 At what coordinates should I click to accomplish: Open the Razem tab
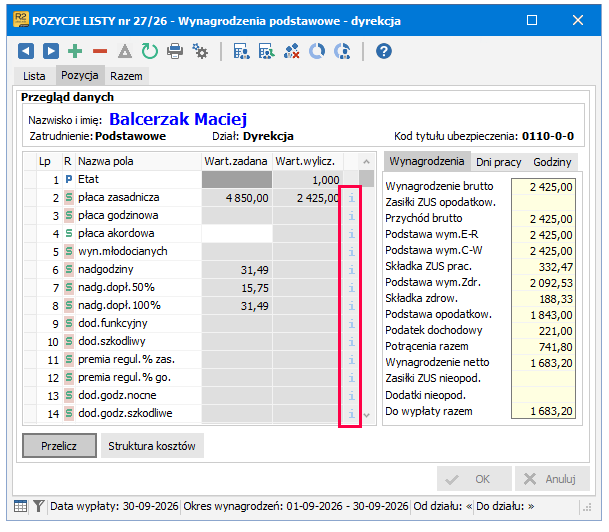[126, 76]
